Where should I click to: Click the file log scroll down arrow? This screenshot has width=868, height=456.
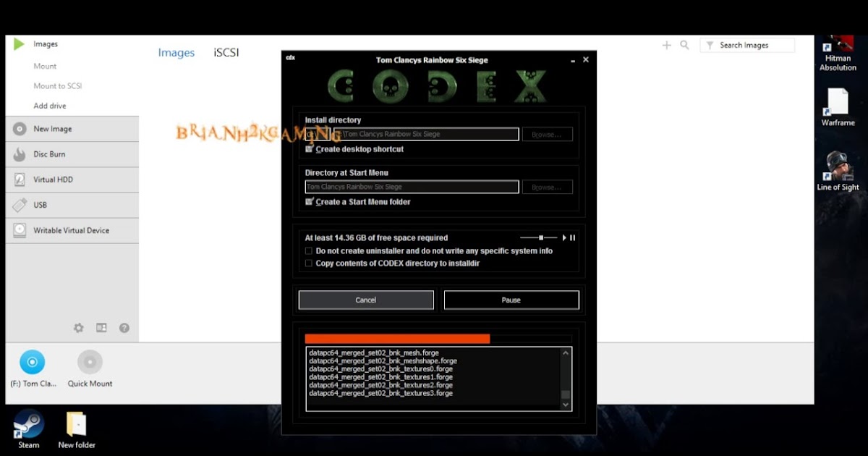coord(566,405)
